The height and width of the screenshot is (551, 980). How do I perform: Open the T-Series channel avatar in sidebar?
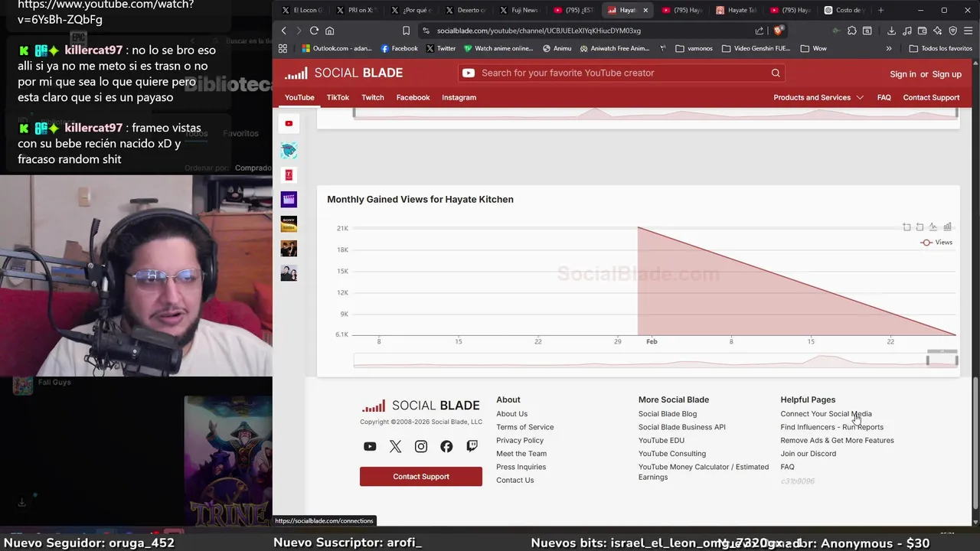click(x=289, y=175)
